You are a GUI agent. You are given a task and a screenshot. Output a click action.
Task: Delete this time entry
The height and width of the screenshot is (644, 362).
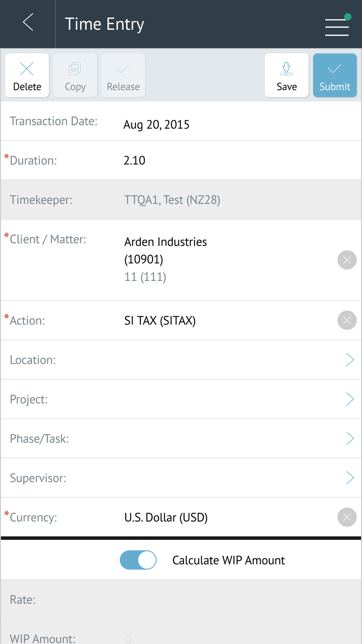pos(27,75)
